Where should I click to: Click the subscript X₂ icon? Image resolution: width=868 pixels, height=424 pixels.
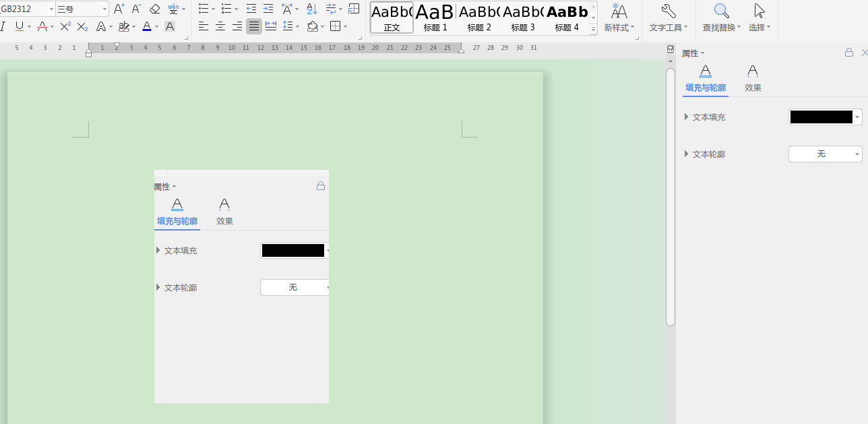click(x=82, y=26)
